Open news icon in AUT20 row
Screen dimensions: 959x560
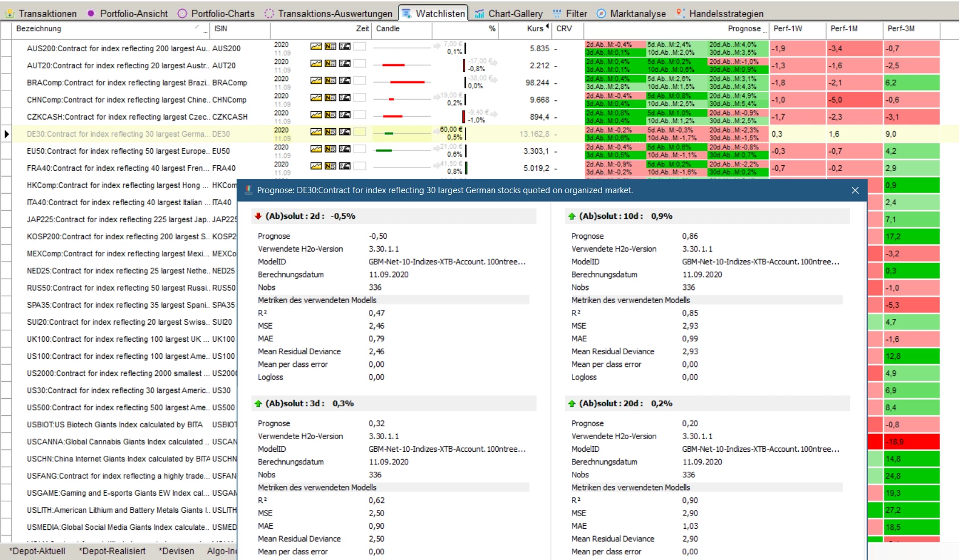point(330,63)
